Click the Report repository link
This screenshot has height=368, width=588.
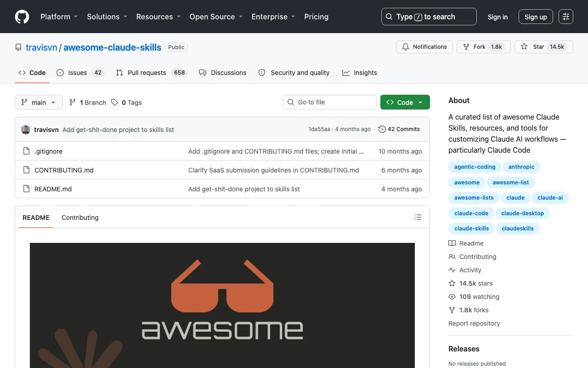coord(474,323)
